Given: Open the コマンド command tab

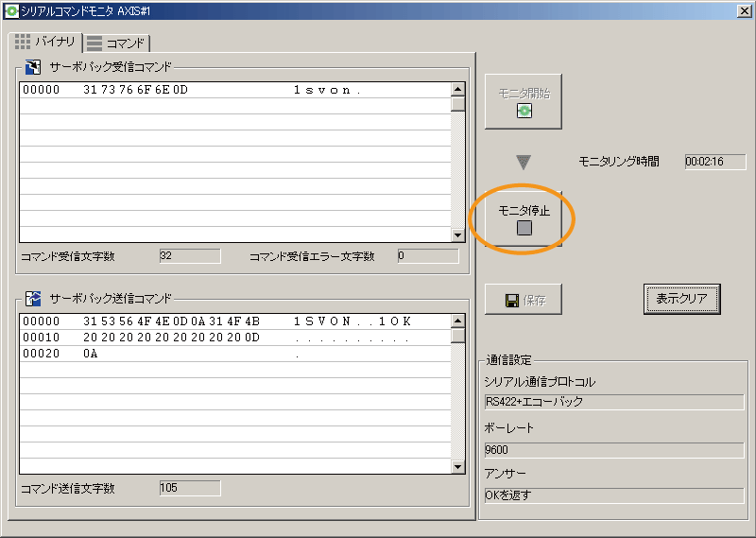Looking at the screenshot, I should 117,43.
